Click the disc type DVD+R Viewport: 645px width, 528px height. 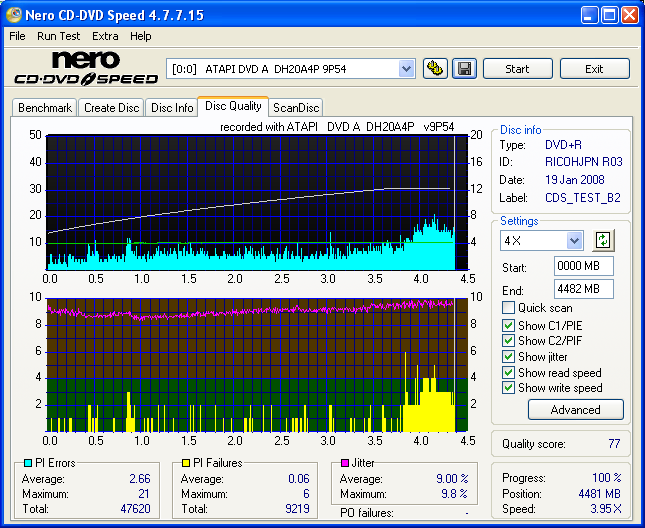563,145
